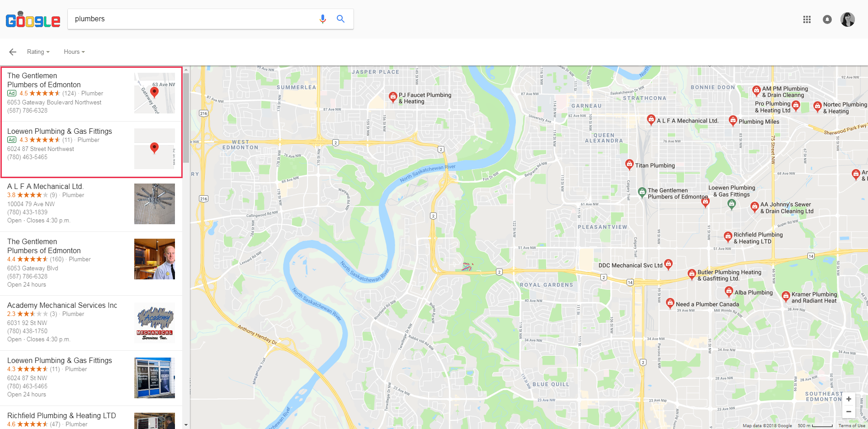Open the Google apps grid
This screenshot has height=429, width=868.
[x=807, y=19]
